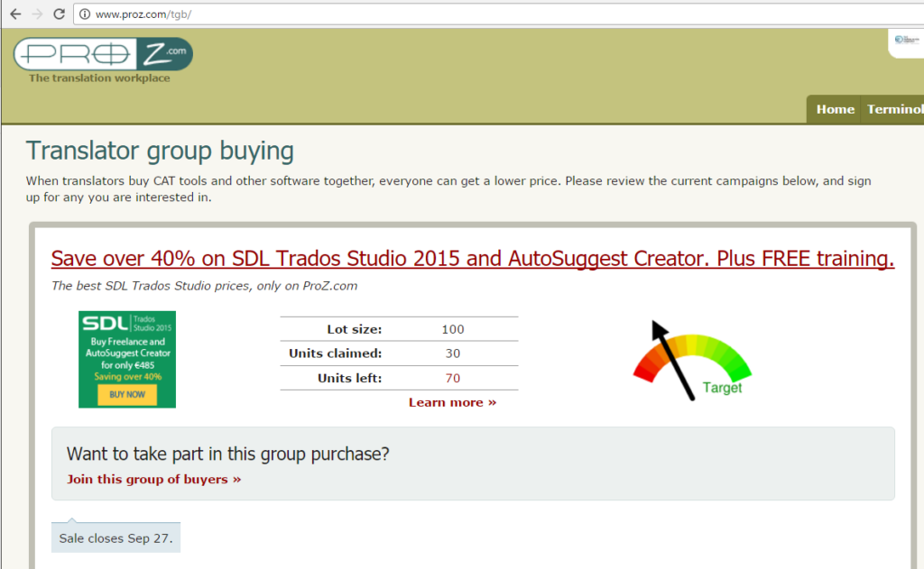Reload the page with the refresh icon

59,14
